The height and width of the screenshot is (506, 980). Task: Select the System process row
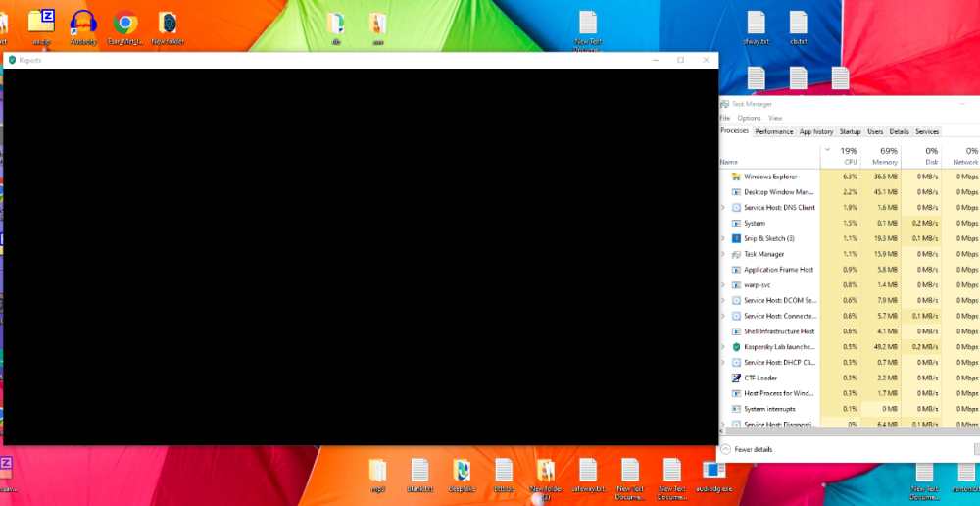click(x=850, y=223)
